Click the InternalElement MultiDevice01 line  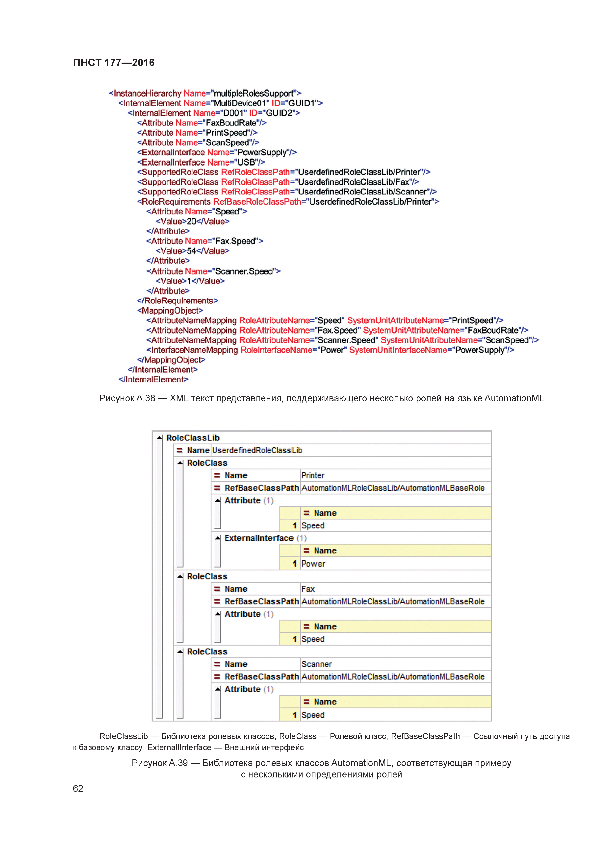point(221,103)
